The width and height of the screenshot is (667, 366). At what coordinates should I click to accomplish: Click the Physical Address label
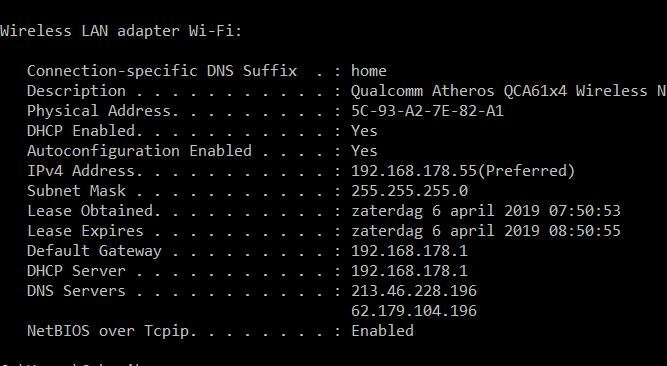[x=99, y=111]
